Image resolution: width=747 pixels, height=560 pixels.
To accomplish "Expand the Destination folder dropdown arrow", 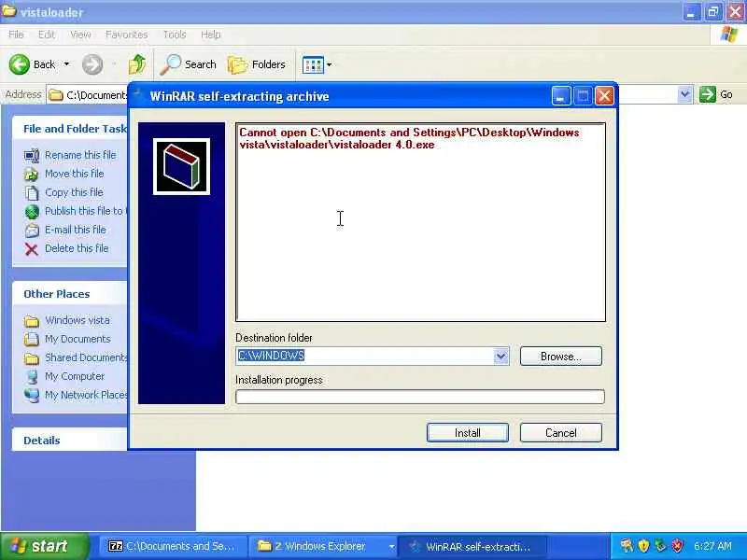I will click(x=500, y=357).
